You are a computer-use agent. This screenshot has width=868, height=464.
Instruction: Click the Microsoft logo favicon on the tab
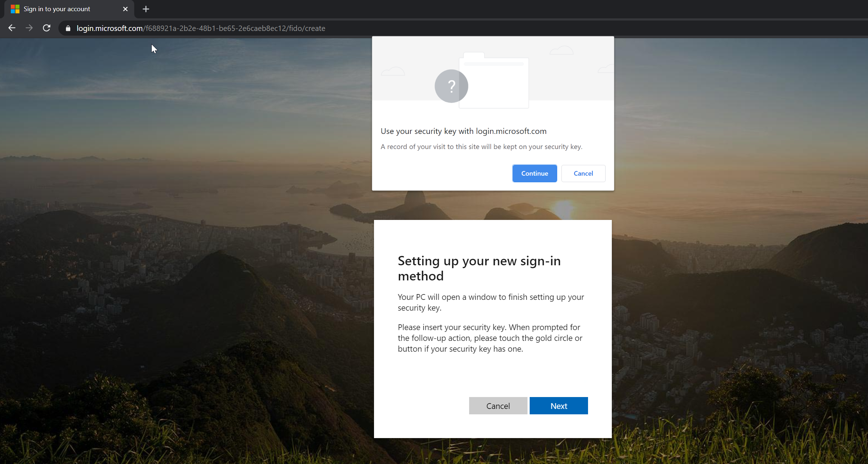[x=15, y=9]
